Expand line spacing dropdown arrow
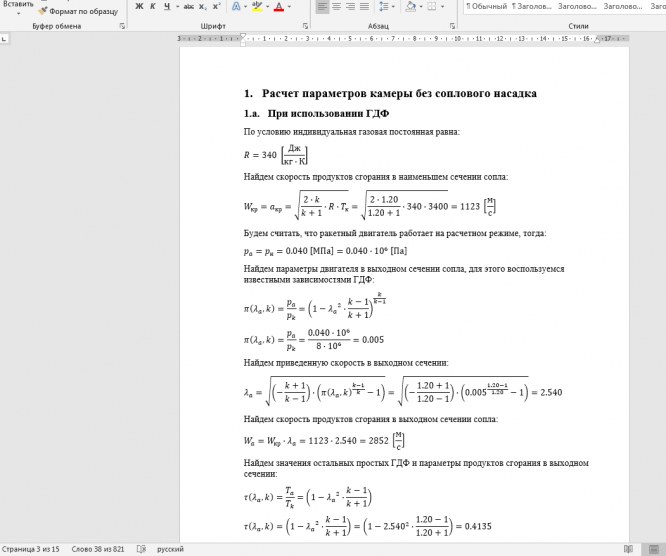This screenshot has height=556, width=666. pos(393,7)
